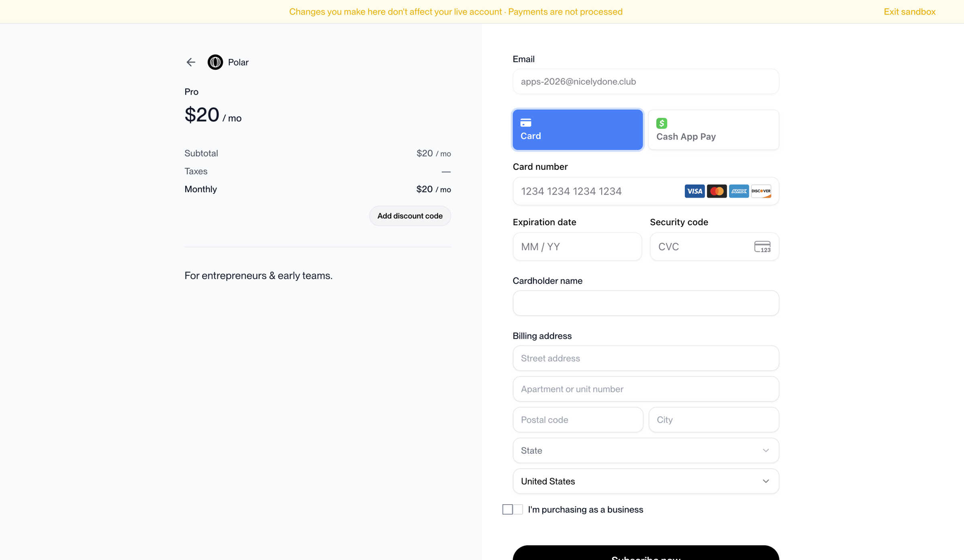
Task: Focus the Card number field
Action: (x=645, y=191)
